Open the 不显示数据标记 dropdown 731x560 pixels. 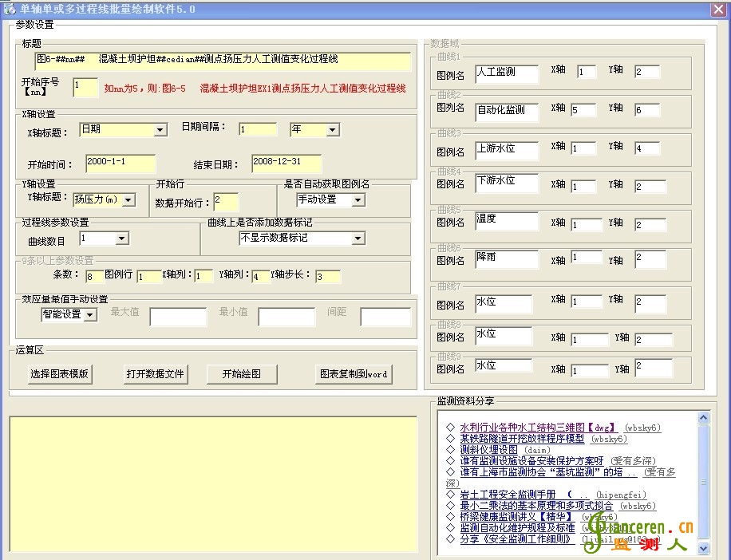pos(358,239)
